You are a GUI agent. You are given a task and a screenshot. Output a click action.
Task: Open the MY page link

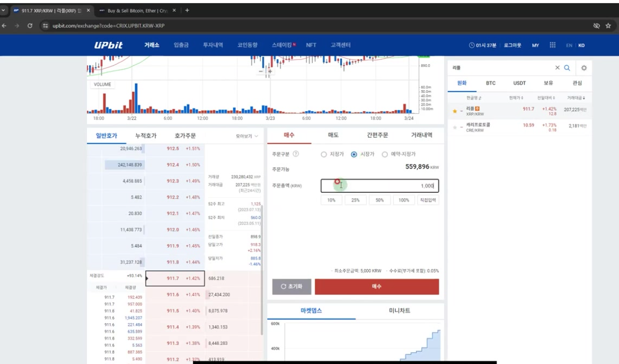535,46
